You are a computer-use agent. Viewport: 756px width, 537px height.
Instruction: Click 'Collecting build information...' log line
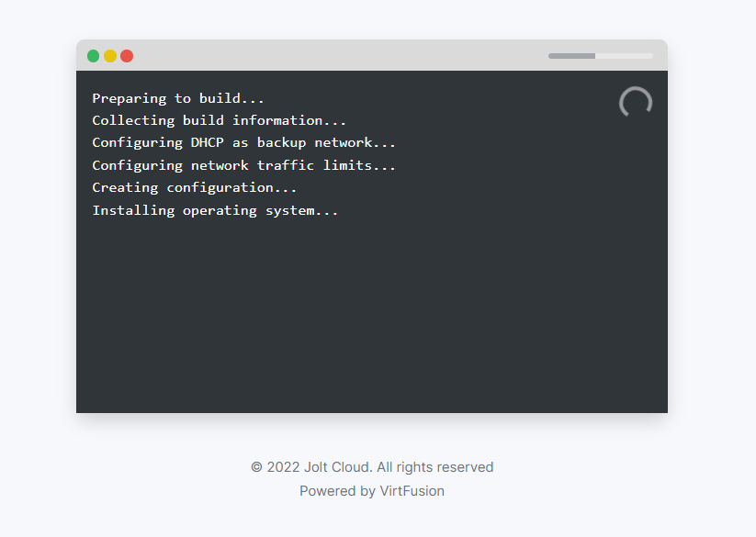tap(219, 120)
